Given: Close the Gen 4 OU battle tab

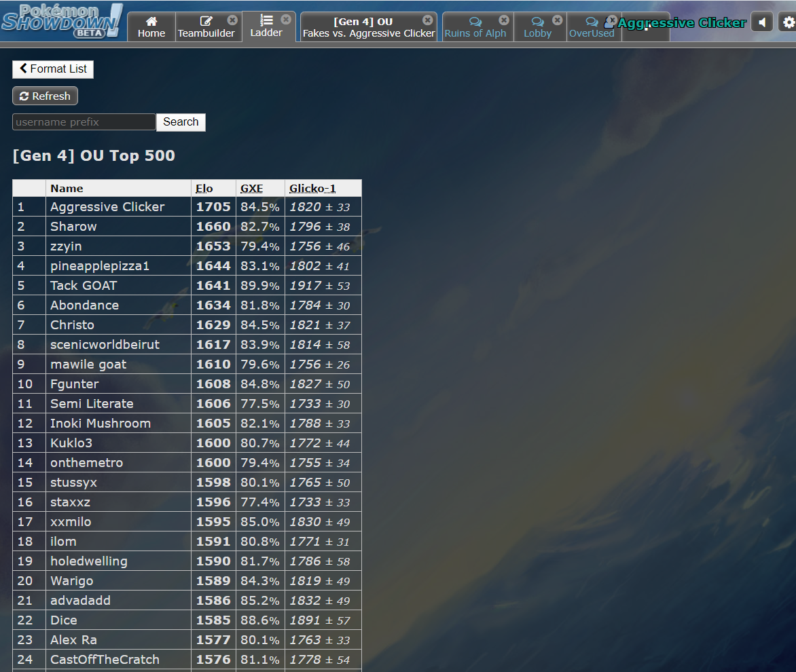Looking at the screenshot, I should pyautogui.click(x=427, y=20).
